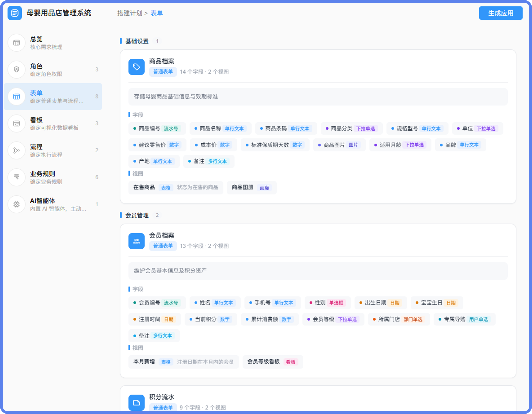Image resolution: width=532 pixels, height=414 pixels.
Task: Switch to 角色 section label
Action: [x=36, y=66]
